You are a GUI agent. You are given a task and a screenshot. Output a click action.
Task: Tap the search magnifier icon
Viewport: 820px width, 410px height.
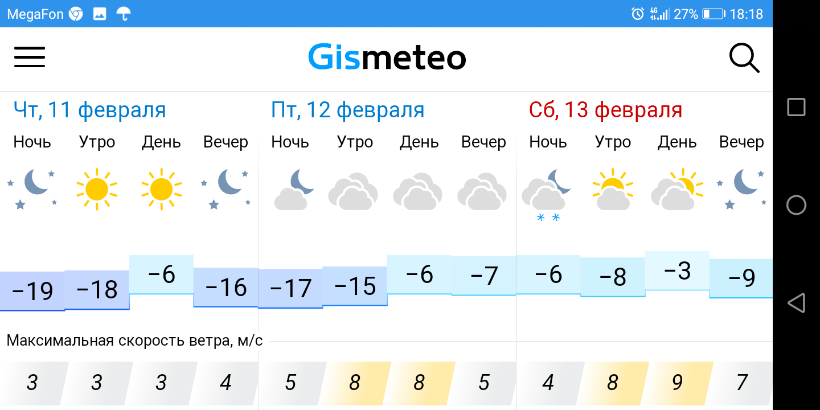[x=745, y=58]
